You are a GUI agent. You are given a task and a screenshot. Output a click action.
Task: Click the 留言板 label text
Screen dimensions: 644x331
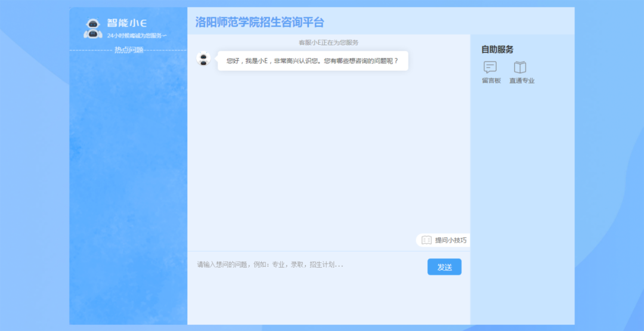[491, 81]
